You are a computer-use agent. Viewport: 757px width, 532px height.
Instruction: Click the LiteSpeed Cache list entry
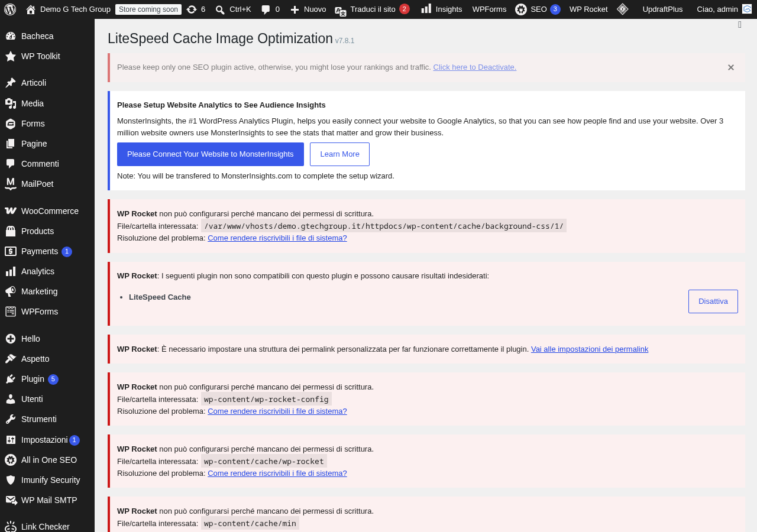pos(160,297)
